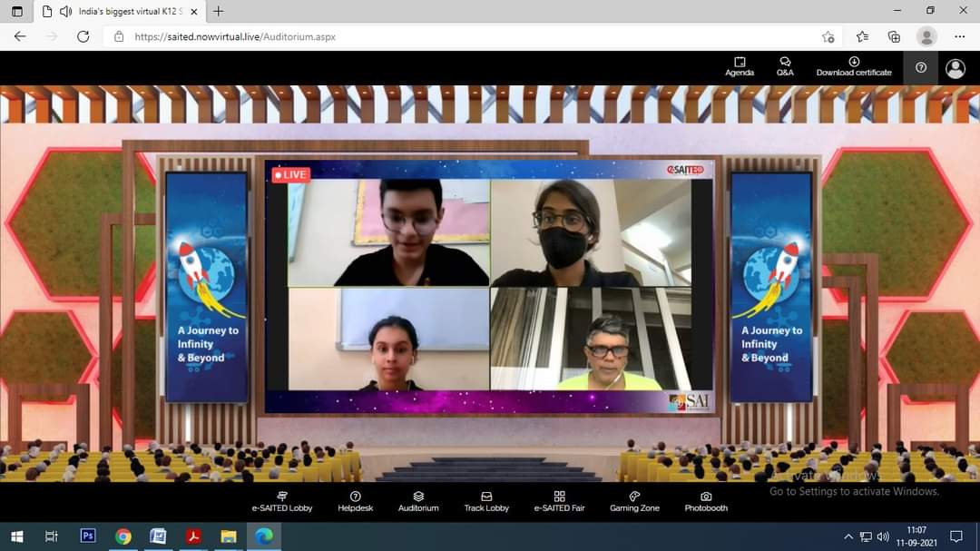Screen dimensions: 980x551
Task: Open browser Collections icon
Action: (894, 37)
